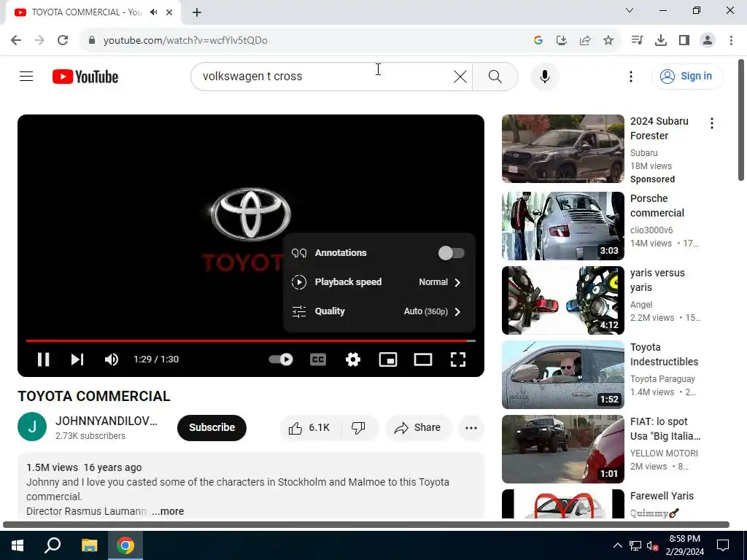Open Playback speed submenu

point(379,282)
